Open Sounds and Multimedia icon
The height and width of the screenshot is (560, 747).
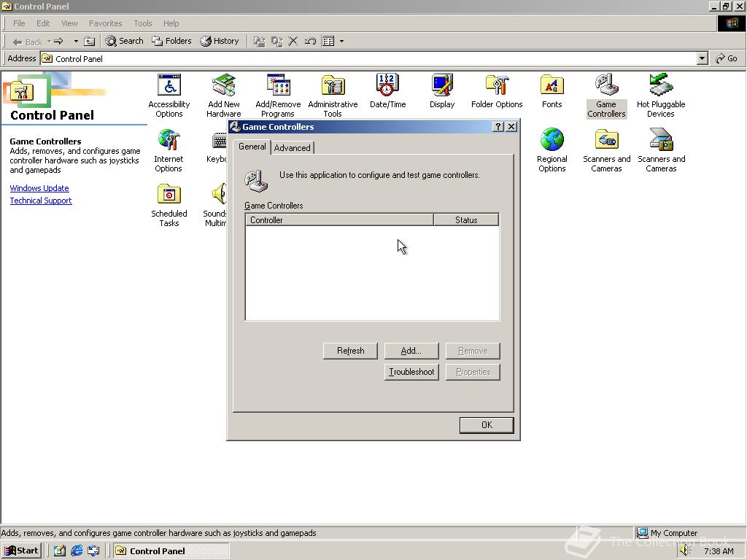(x=215, y=205)
